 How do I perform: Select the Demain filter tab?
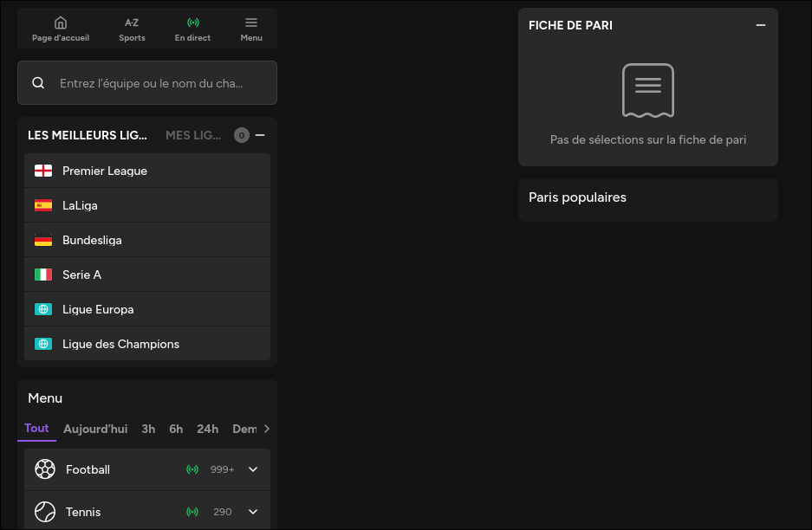coord(244,429)
